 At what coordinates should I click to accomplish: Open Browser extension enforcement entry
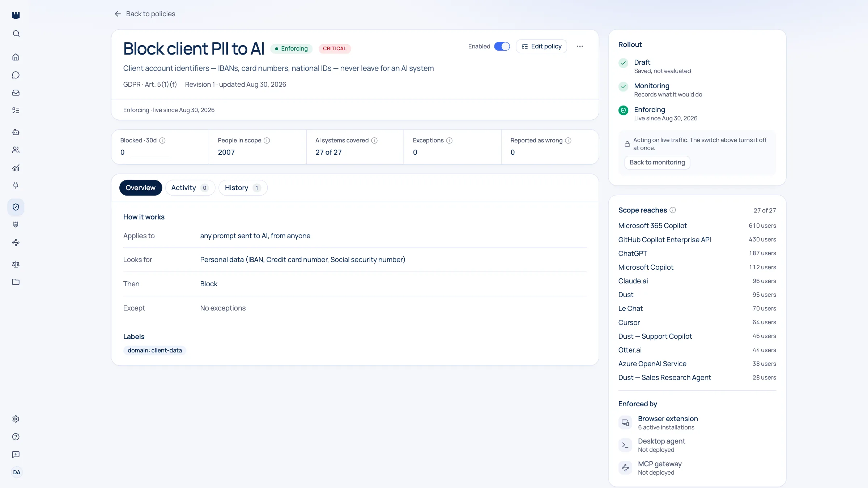click(x=697, y=423)
